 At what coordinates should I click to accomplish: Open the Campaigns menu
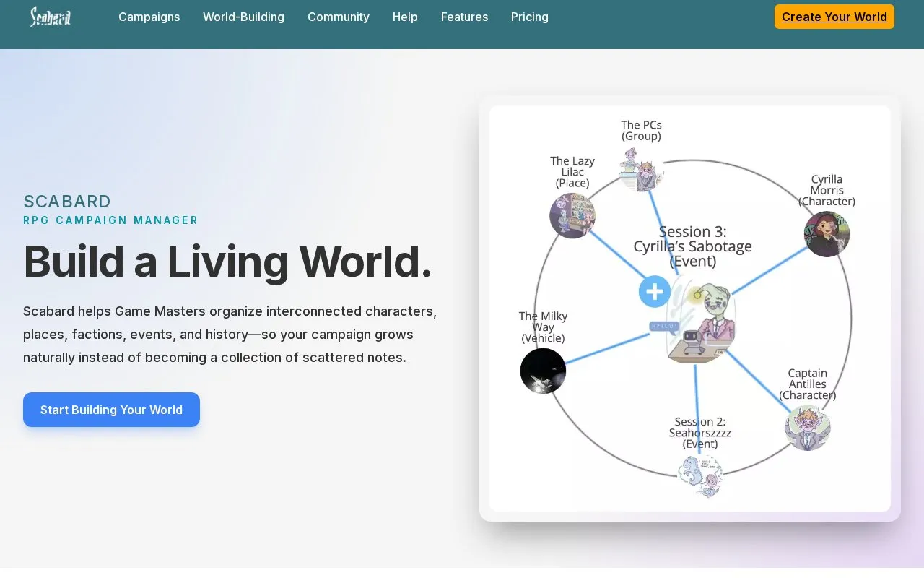[x=149, y=17]
